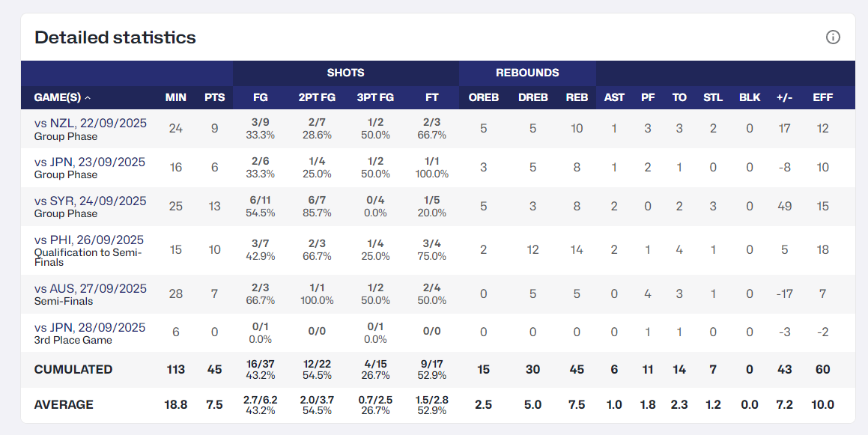Sort by the 3PT FG column header
This screenshot has height=435, width=868.
tap(375, 97)
